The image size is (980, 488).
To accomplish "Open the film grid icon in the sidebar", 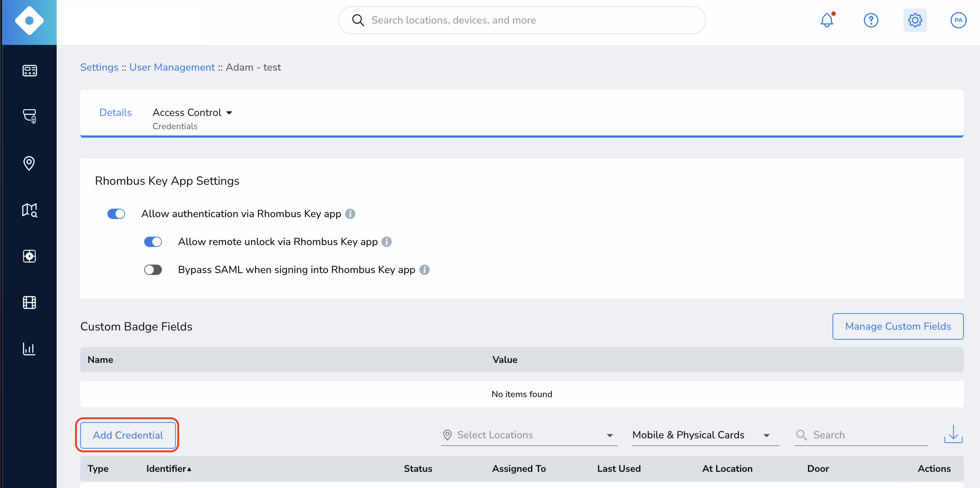I will [29, 303].
